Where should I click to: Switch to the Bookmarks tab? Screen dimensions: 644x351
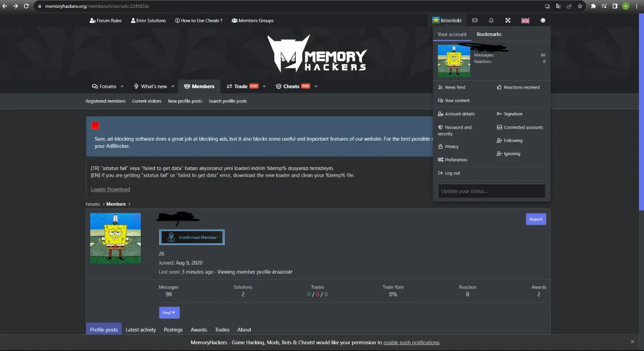tap(489, 34)
